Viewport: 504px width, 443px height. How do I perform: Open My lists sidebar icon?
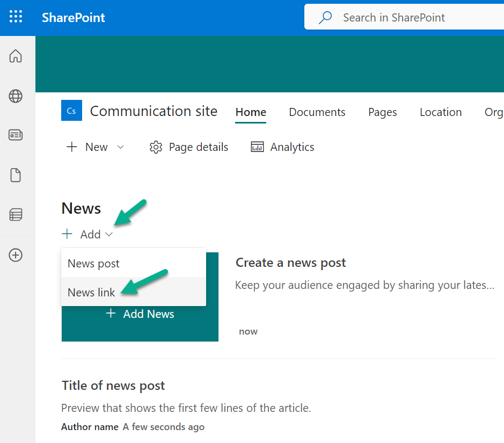pos(16,215)
